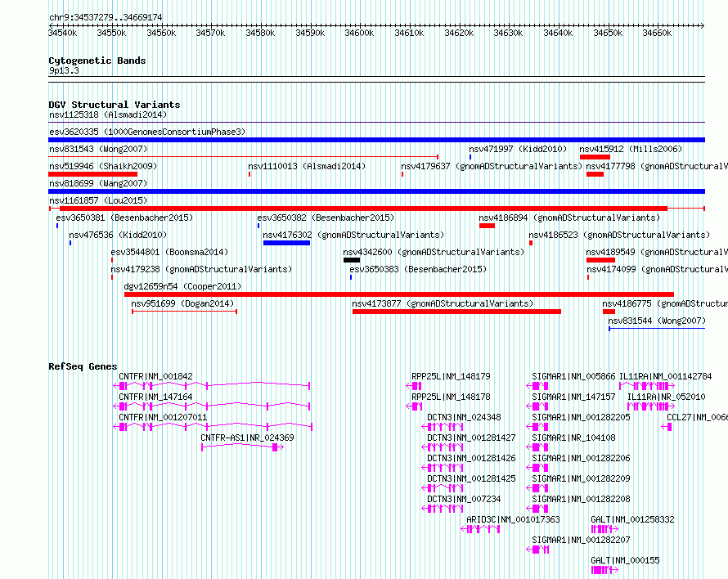Open gene GALT|NM_000155
This screenshot has width=728, height=579.
[x=625, y=560]
